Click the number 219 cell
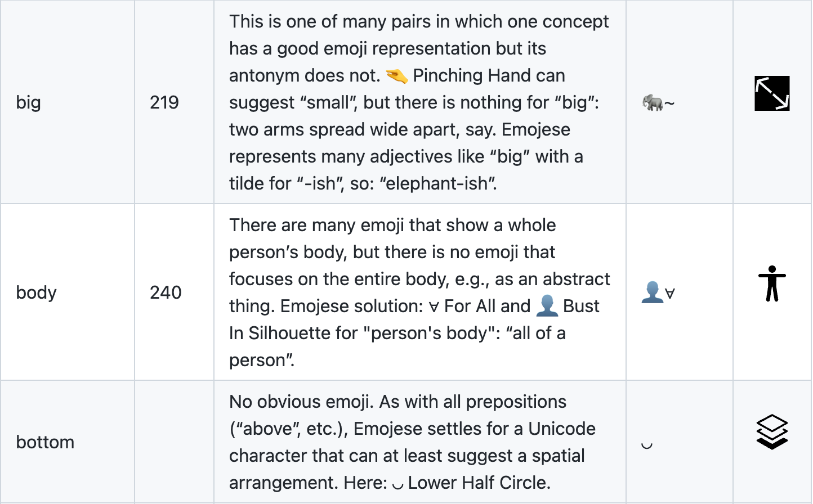The width and height of the screenshot is (813, 504). [174, 102]
